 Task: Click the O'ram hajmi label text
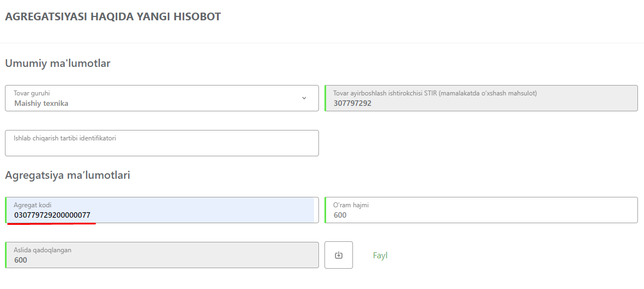point(351,205)
